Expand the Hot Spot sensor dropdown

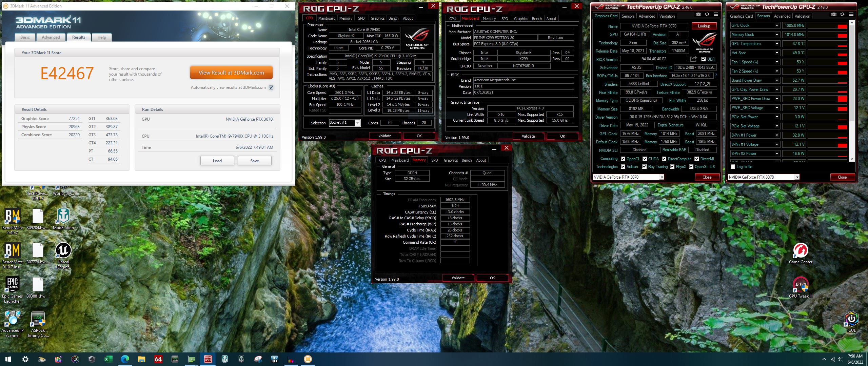click(777, 53)
